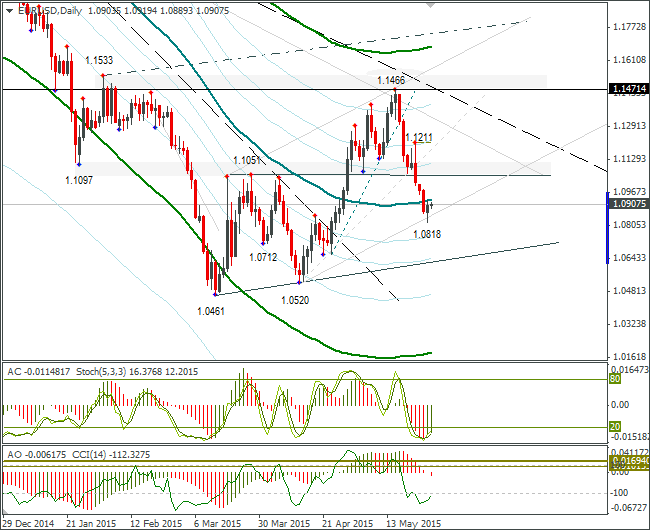Image resolution: width=650 pixels, height=530 pixels.
Task: Click the 1.1051 resistance level annotation
Action: [247, 160]
